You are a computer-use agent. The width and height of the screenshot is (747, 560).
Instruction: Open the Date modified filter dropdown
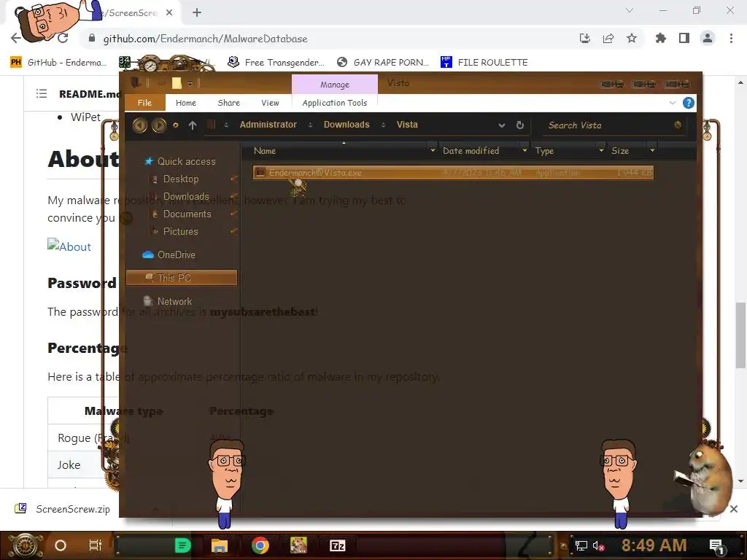(x=525, y=150)
